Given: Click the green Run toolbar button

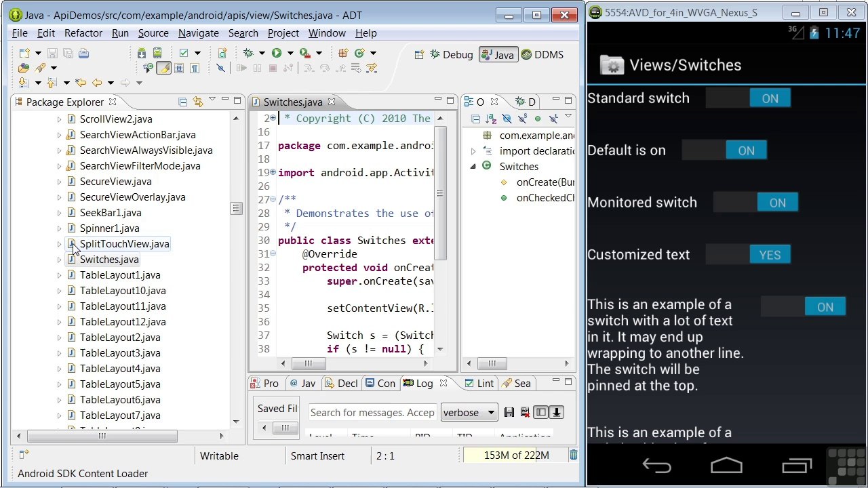Looking at the screenshot, I should [x=277, y=53].
